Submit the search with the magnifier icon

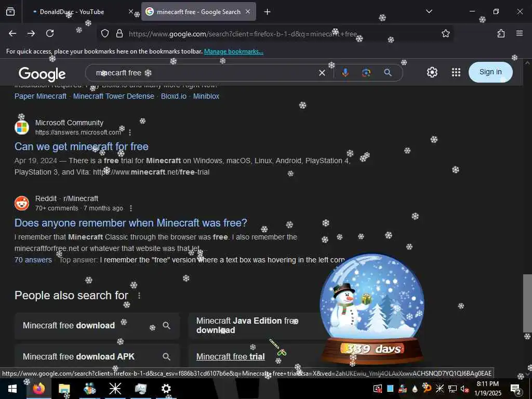pos(388,73)
